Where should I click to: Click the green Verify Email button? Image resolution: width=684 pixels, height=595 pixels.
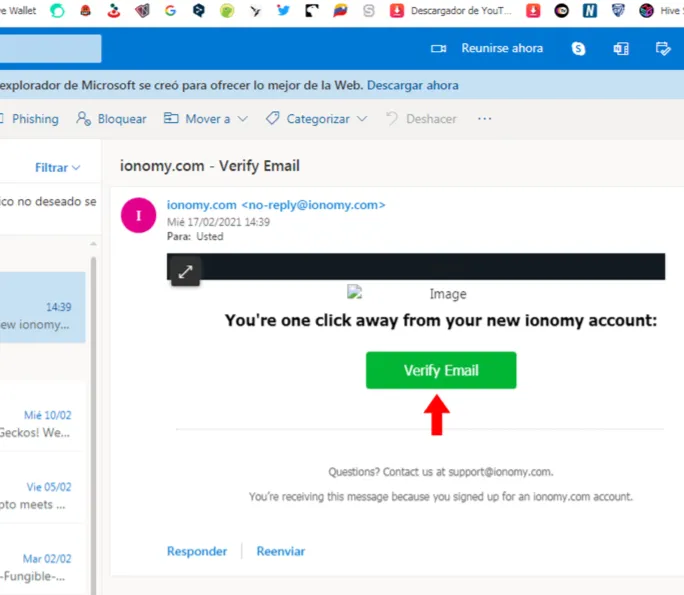tap(441, 370)
